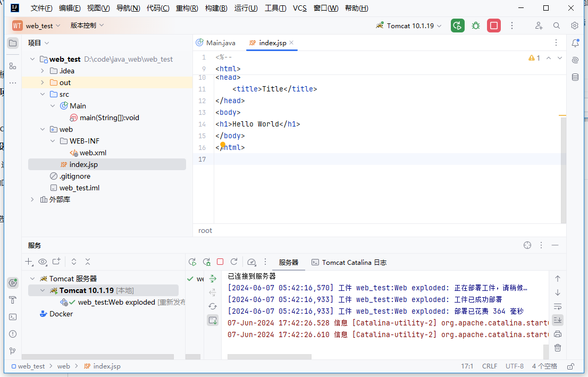Collapse the WEB-INF folder
588x377 pixels.
point(53,141)
